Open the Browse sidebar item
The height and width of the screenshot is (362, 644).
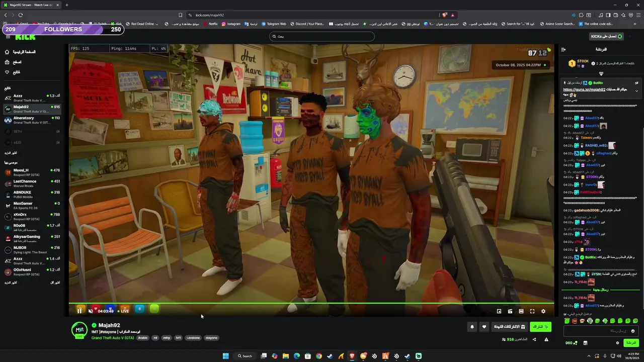tap(13, 62)
